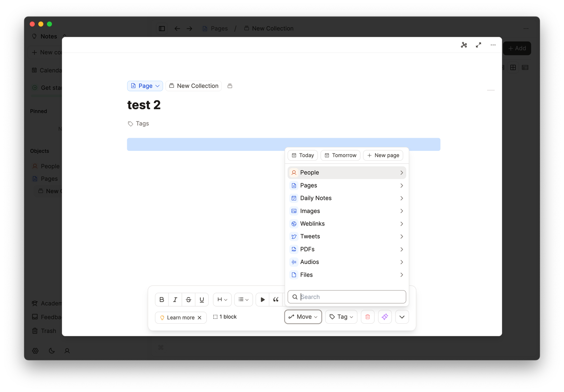Open the settings gear in the sidebar
The height and width of the screenshot is (392, 564).
[x=35, y=351]
